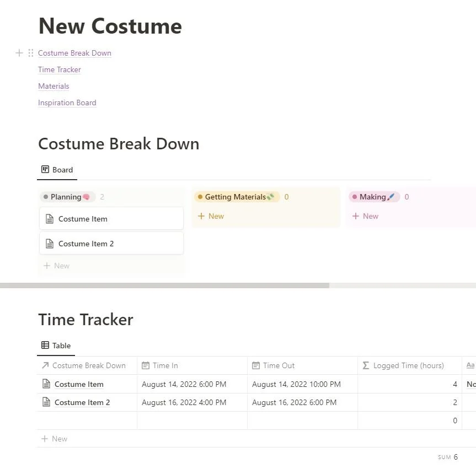Click the plus icon in Making column

(x=355, y=216)
